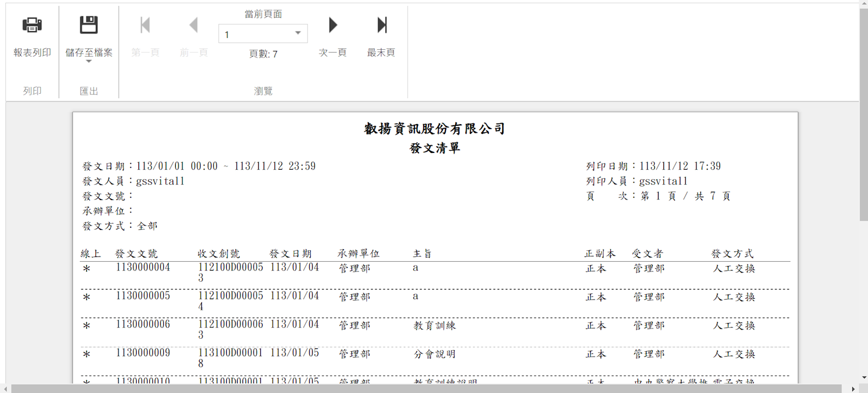Go to the next page with 次一頁 arrow

pos(333,25)
